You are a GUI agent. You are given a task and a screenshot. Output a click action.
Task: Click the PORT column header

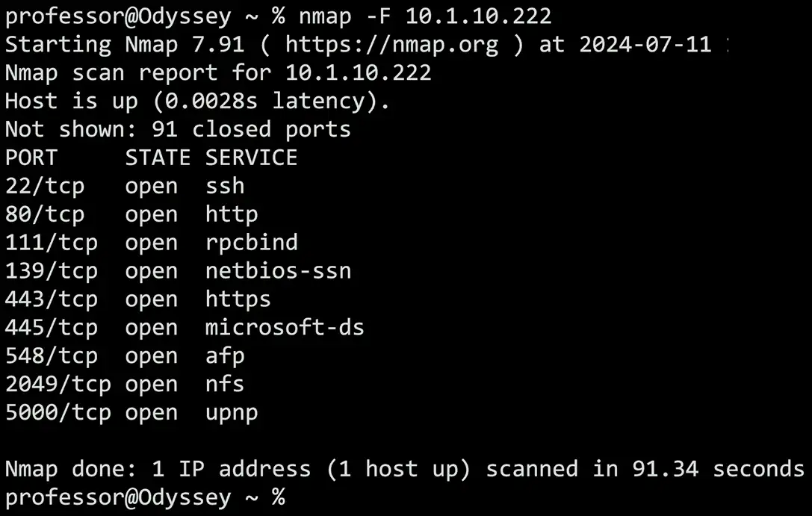pyautogui.click(x=31, y=158)
